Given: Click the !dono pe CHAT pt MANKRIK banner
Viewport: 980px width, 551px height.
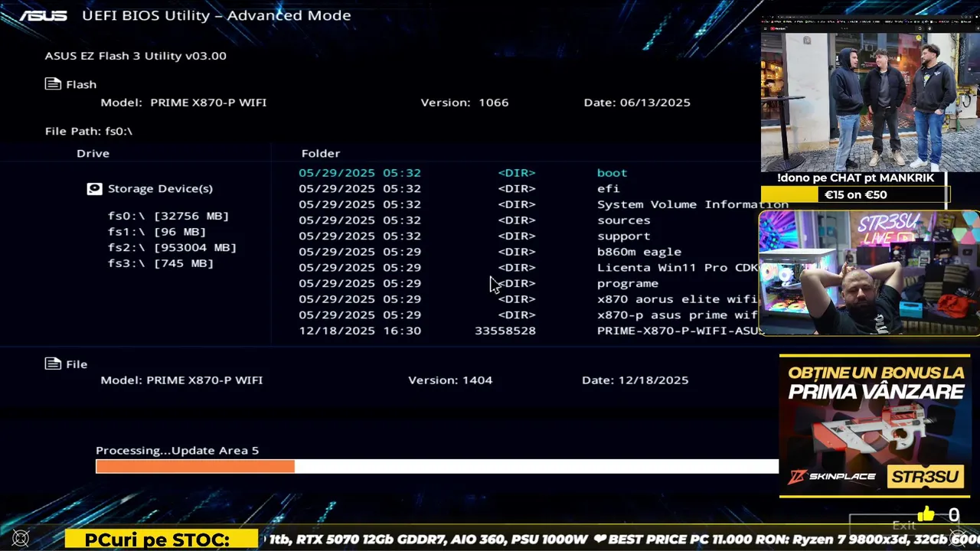Looking at the screenshot, I should tap(855, 178).
